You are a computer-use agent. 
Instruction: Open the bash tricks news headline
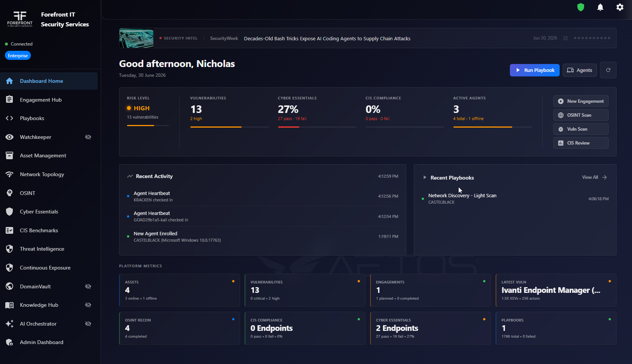tap(327, 38)
